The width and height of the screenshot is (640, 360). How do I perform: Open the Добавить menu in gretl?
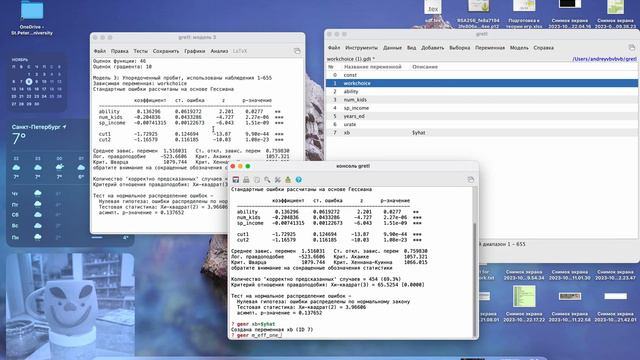[x=433, y=48]
